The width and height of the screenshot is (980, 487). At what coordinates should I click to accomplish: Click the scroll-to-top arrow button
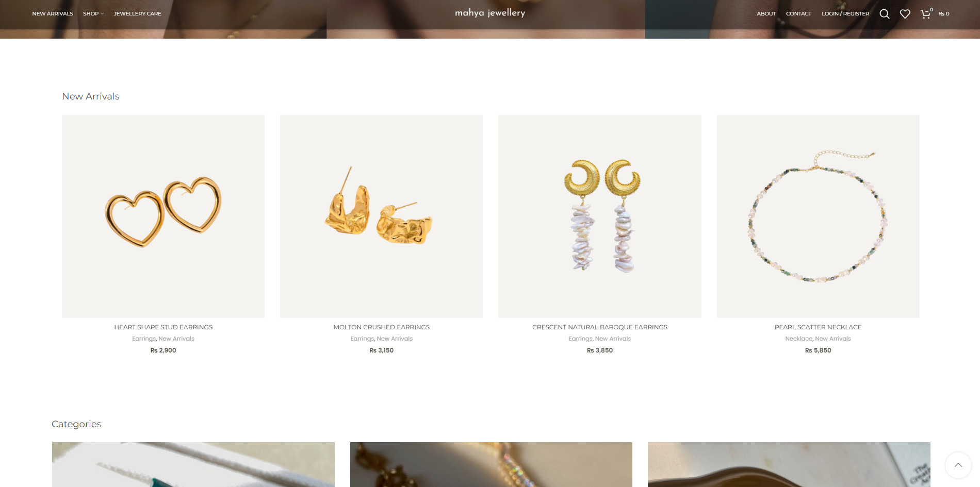[958, 465]
